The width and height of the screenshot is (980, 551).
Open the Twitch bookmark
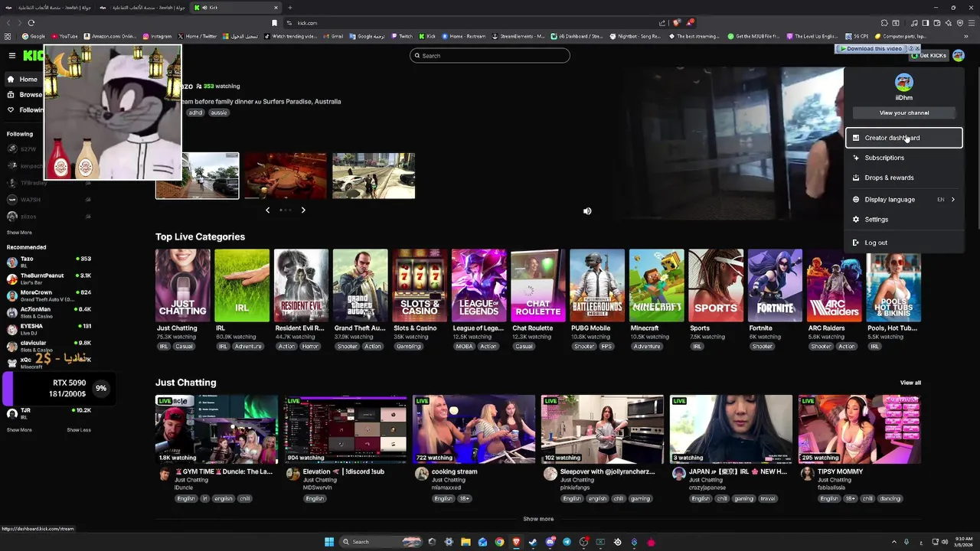(x=402, y=36)
